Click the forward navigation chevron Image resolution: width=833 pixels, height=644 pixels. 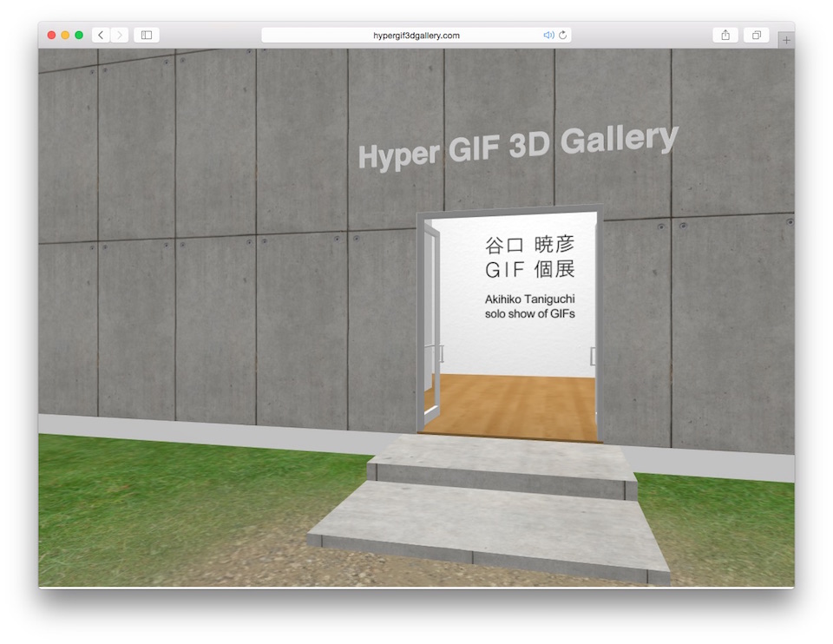[119, 36]
